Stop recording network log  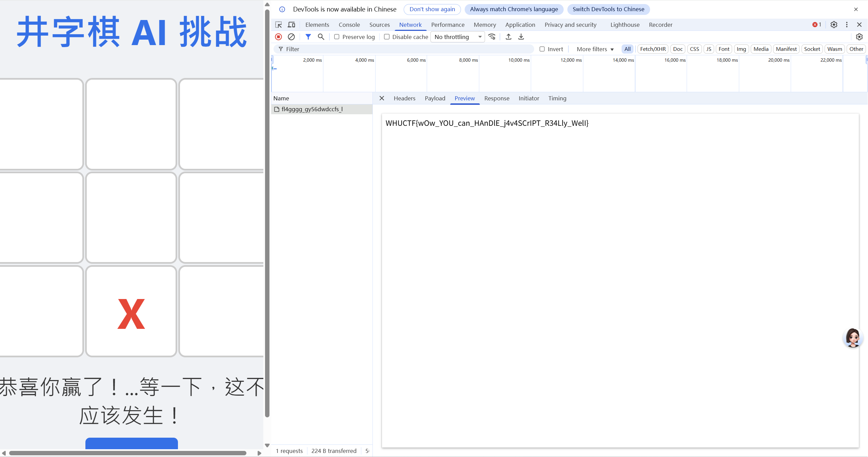tap(278, 37)
